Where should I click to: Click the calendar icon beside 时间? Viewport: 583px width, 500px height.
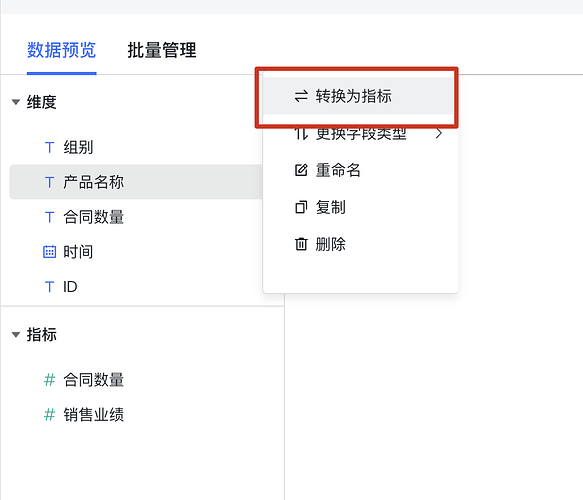[49, 252]
